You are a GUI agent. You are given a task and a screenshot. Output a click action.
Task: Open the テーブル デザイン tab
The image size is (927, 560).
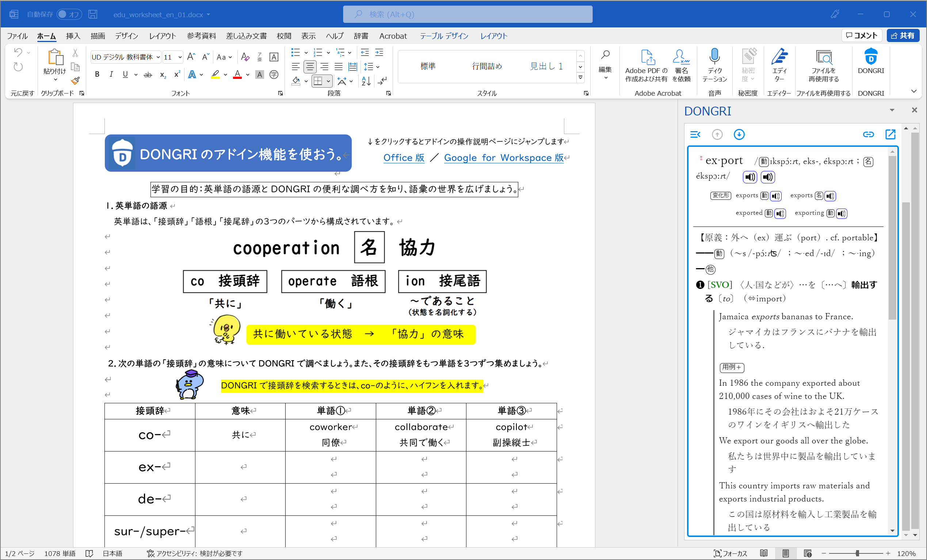coord(443,36)
